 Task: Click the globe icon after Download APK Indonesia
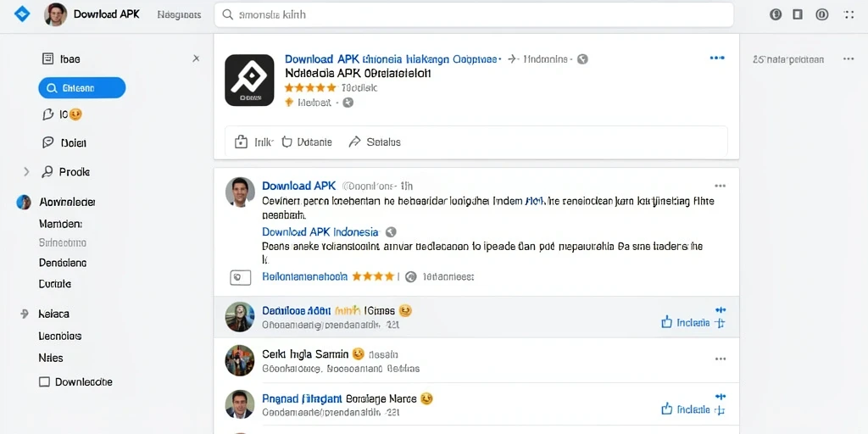391,232
